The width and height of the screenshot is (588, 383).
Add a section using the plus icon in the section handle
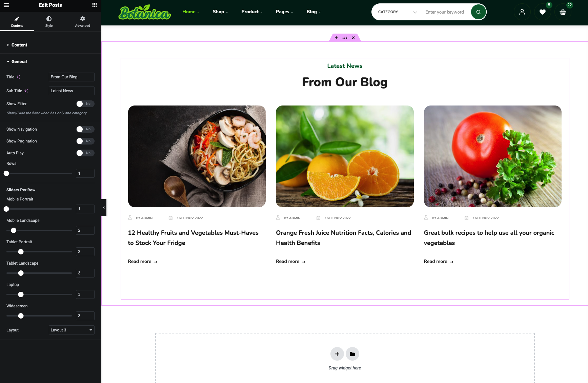336,38
